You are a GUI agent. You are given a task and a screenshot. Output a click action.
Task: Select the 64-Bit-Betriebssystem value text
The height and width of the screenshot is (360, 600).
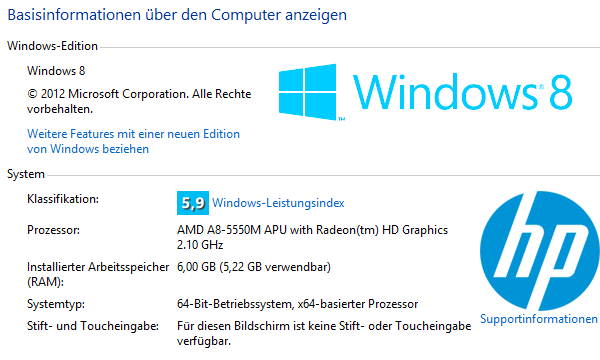[297, 304]
